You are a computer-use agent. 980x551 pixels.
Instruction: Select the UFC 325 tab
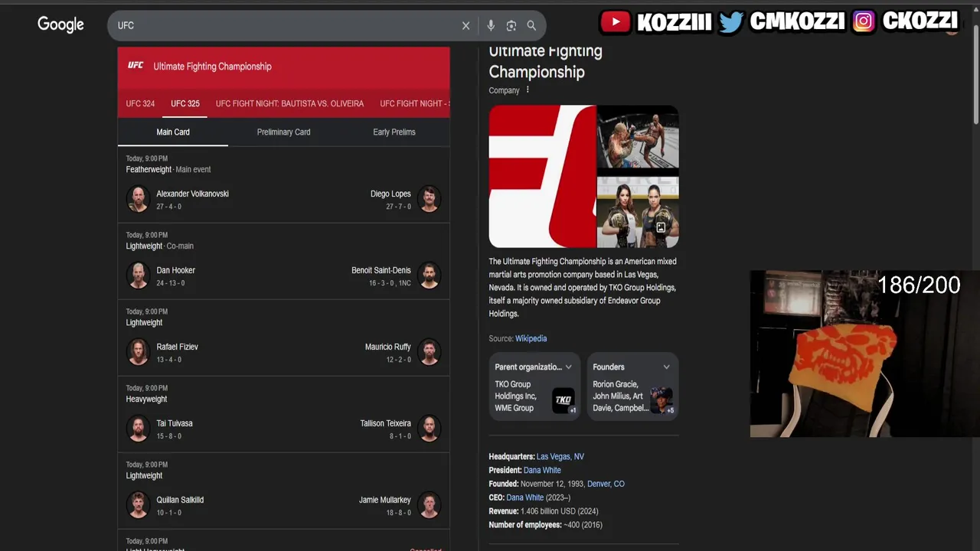185,103
